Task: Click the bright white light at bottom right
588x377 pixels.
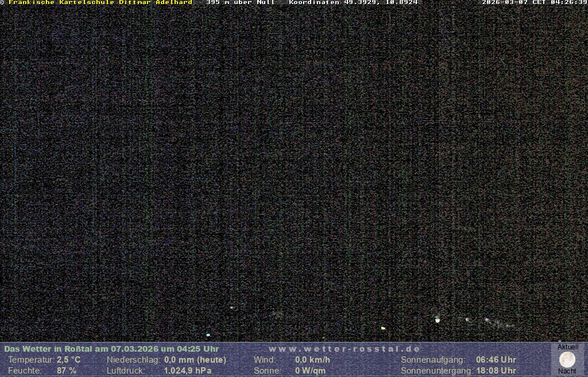Action: [x=438, y=320]
